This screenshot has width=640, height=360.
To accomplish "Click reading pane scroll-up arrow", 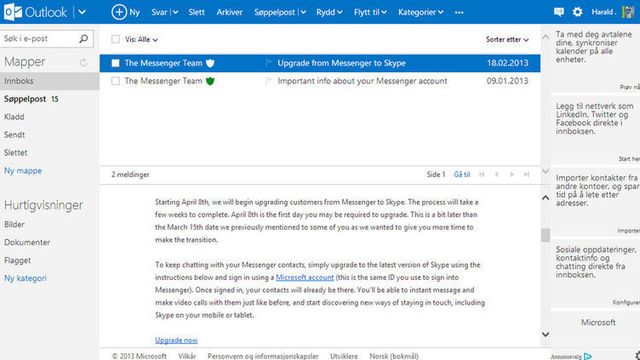I will click(x=545, y=198).
